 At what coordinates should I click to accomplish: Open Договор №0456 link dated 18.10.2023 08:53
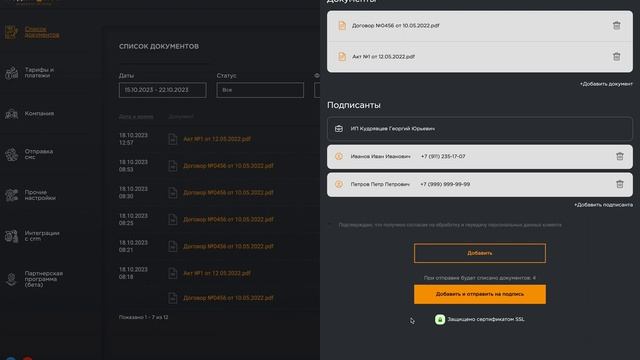[x=228, y=166]
